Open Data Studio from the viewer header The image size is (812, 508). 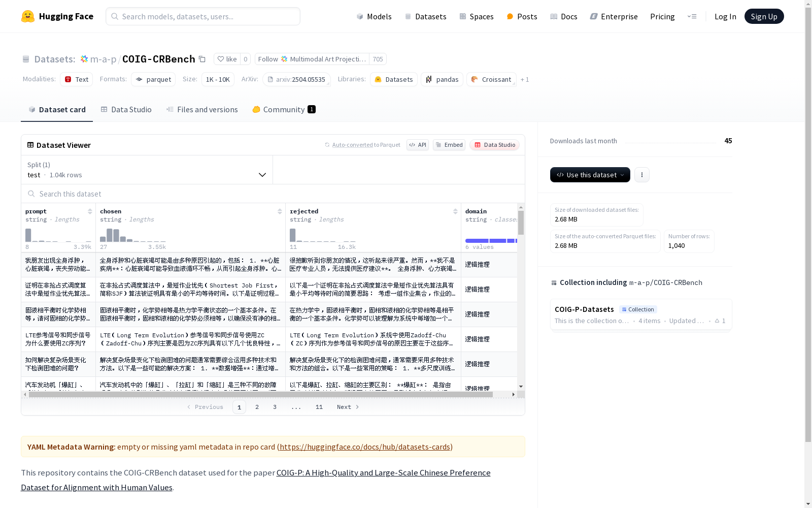495,145
